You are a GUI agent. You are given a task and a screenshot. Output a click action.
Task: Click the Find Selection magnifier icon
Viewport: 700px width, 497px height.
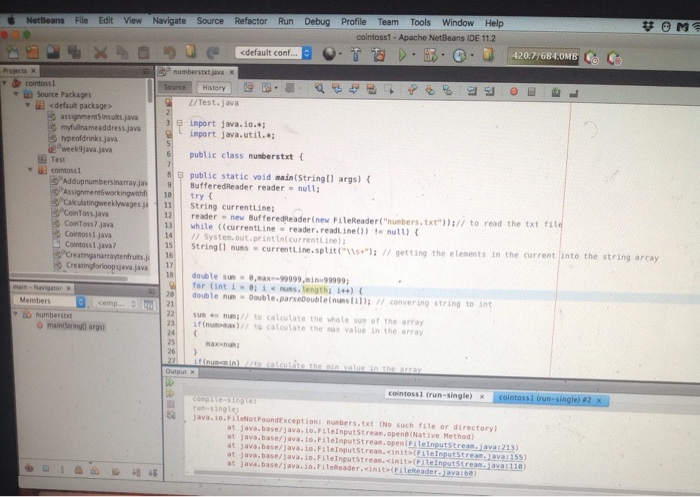click(x=319, y=88)
